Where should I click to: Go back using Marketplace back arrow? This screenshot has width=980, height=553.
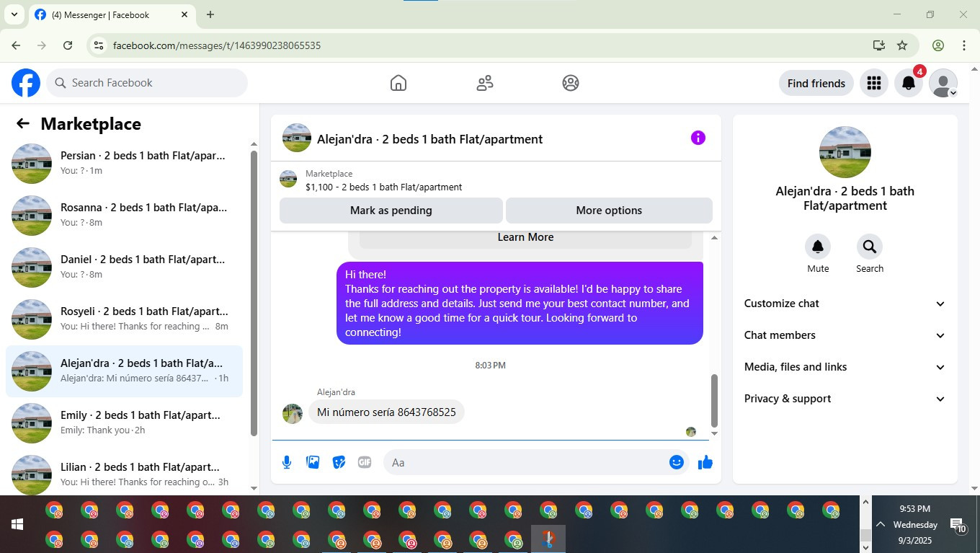click(x=23, y=123)
